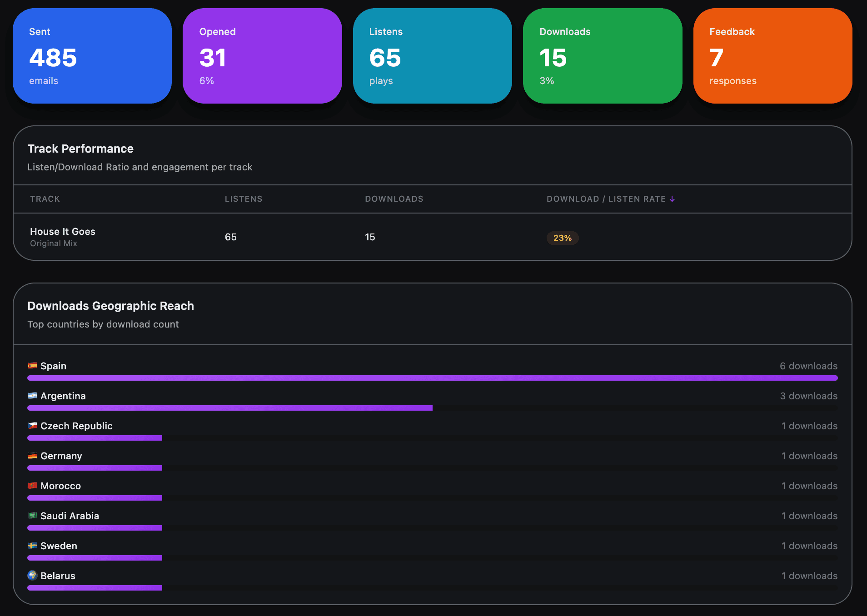Click the Czech Republic flag icon
The image size is (867, 616).
pos(32,426)
